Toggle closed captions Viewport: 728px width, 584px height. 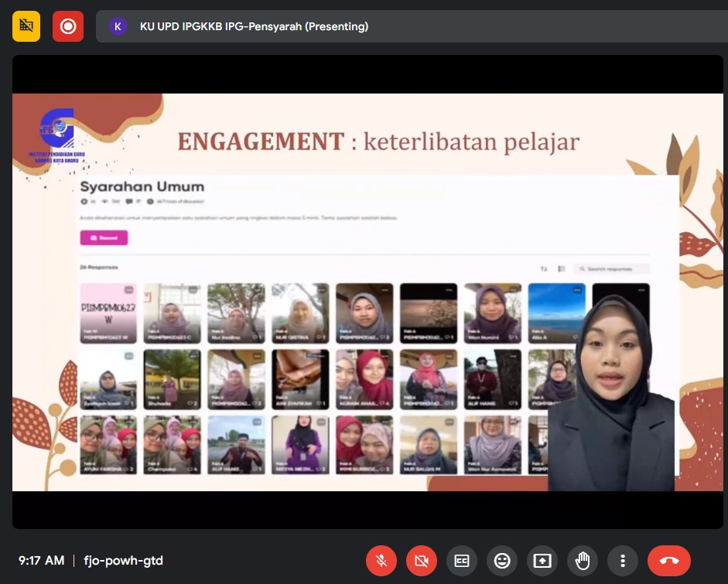(462, 561)
